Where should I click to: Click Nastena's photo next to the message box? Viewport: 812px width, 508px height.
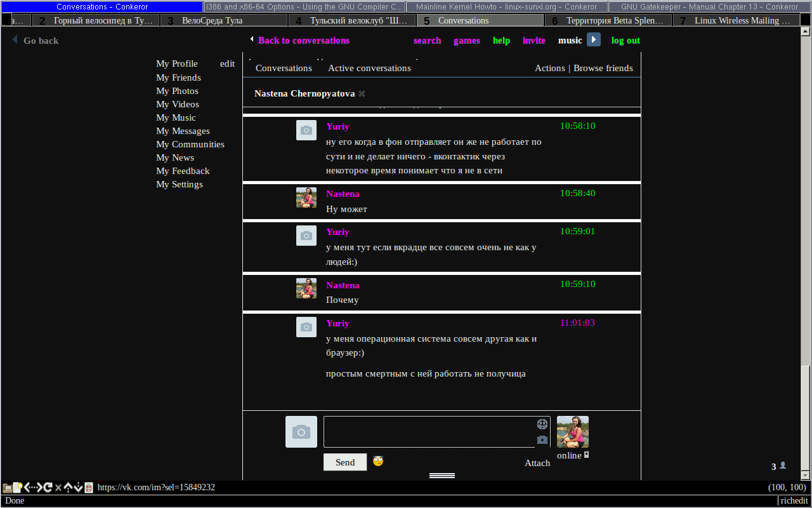click(x=573, y=432)
